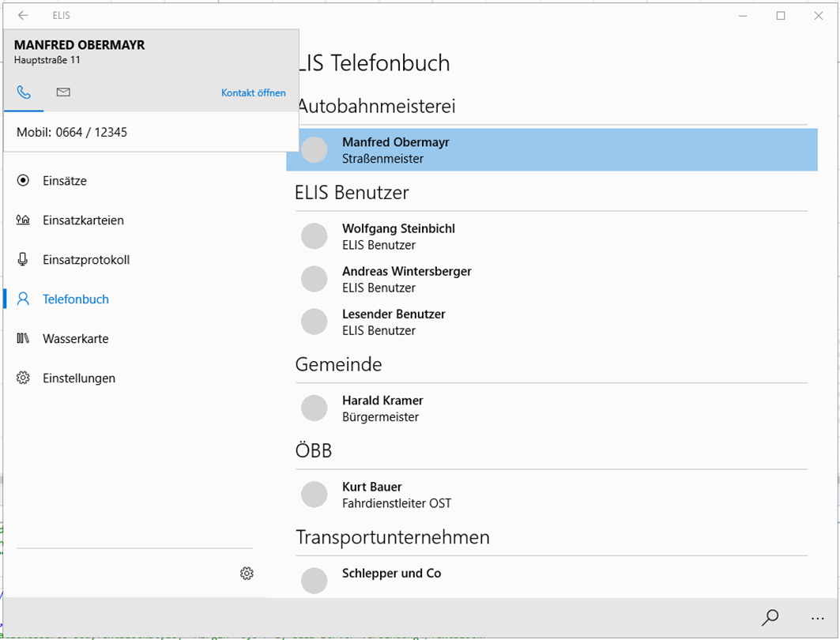Click the Einsatzprotokoll microphone icon
This screenshot has width=840, height=640.
(x=24, y=260)
